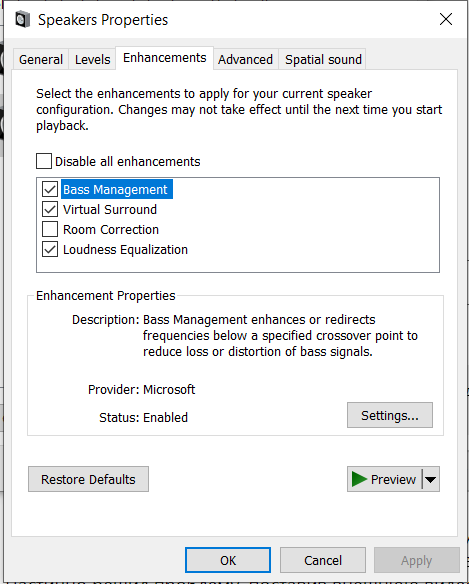Go to the Advanced tab

(245, 59)
